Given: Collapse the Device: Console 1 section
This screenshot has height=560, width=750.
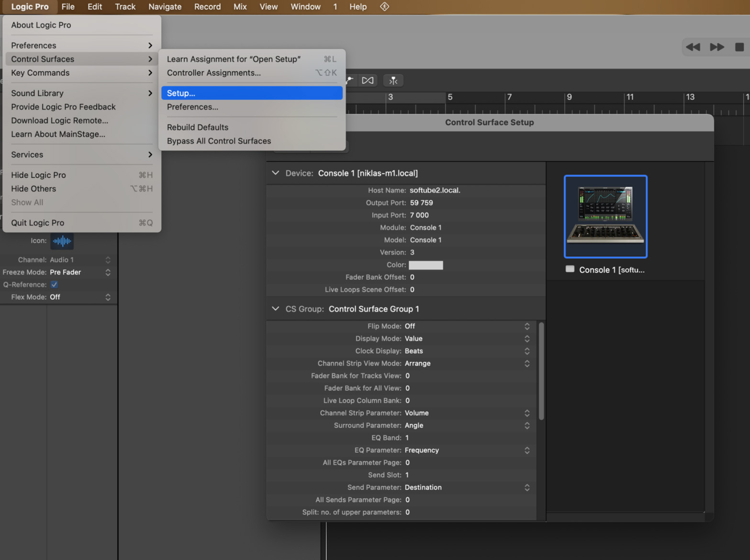Looking at the screenshot, I should point(276,173).
